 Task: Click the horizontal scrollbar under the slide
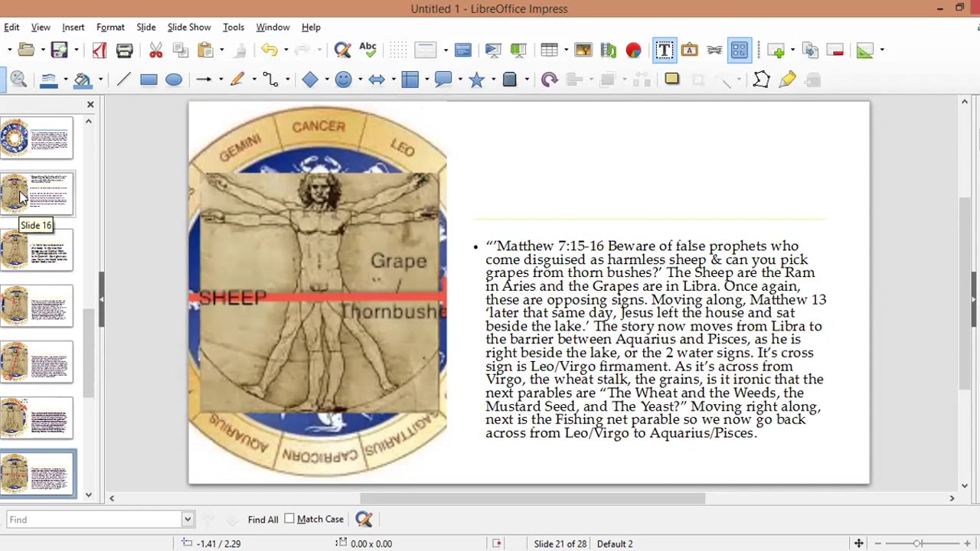(532, 498)
